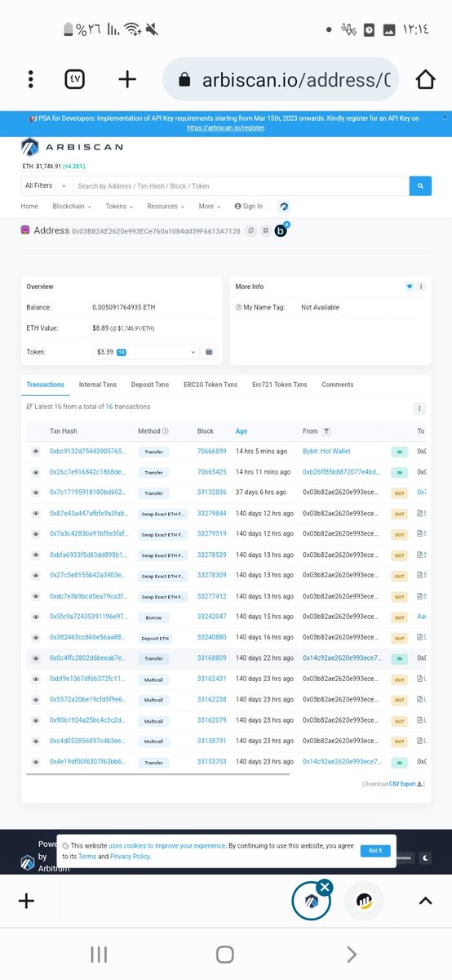Show the address QR code icon
This screenshot has width=452, height=980.
tap(265, 231)
